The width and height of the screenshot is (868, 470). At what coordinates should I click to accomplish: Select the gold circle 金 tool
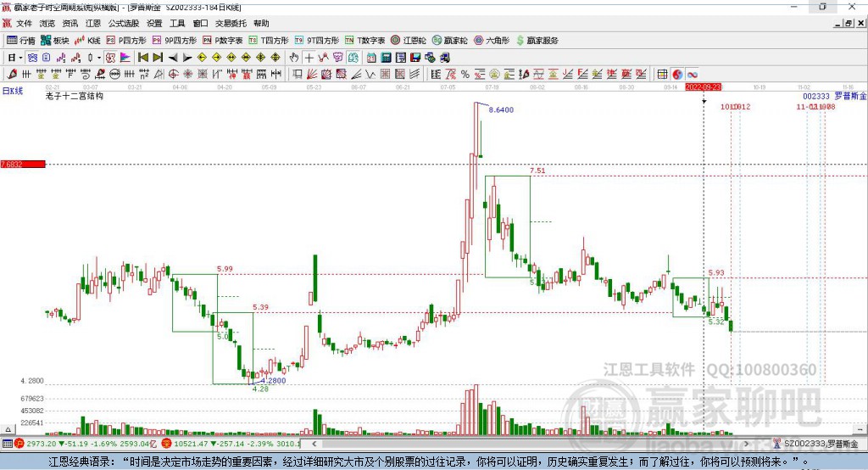[x=494, y=75]
